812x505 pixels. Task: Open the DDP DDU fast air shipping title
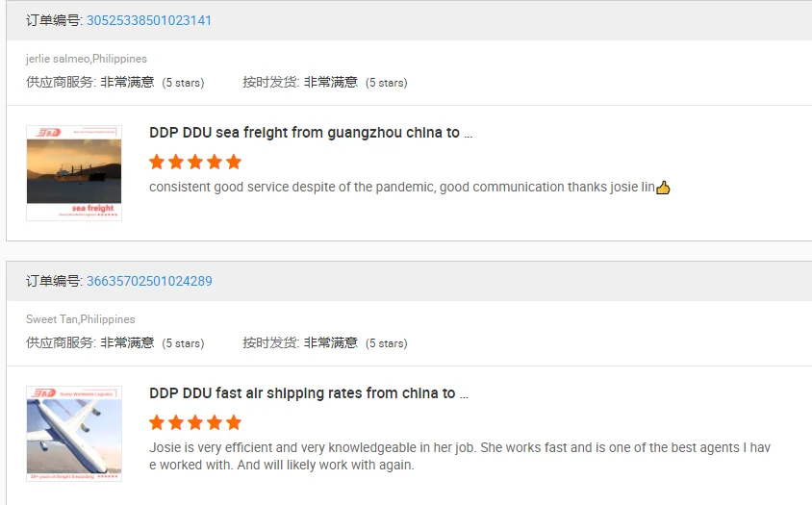pos(308,393)
